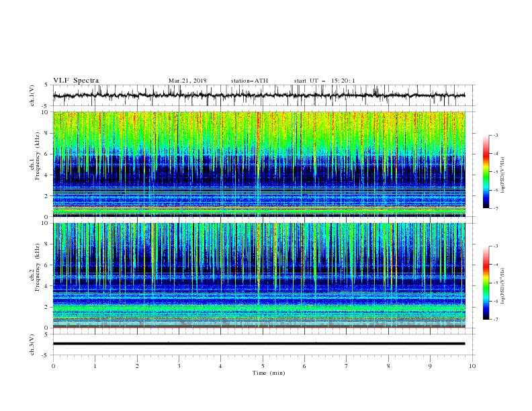Screen dimensions: 532x411
Task: Click the "0" tick on the time axis
Action: tap(53, 366)
